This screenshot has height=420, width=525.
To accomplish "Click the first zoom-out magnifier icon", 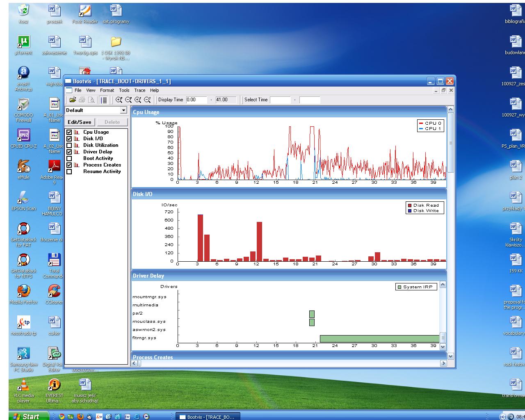I will click(128, 100).
